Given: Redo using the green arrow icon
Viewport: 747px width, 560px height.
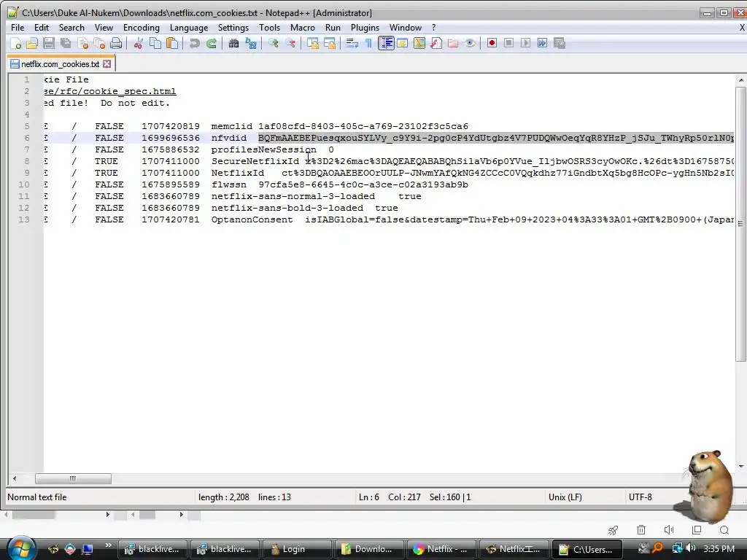Looking at the screenshot, I should tap(212, 43).
